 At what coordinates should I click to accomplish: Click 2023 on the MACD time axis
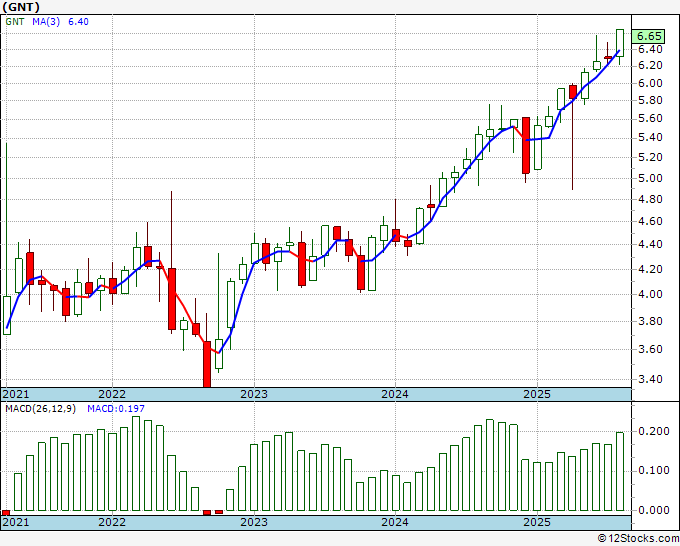(254, 522)
